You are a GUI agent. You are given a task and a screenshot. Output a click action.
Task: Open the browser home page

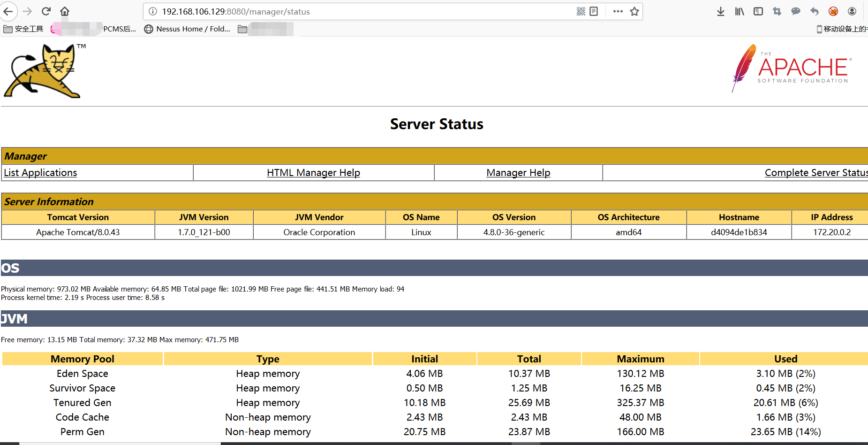[x=65, y=11]
